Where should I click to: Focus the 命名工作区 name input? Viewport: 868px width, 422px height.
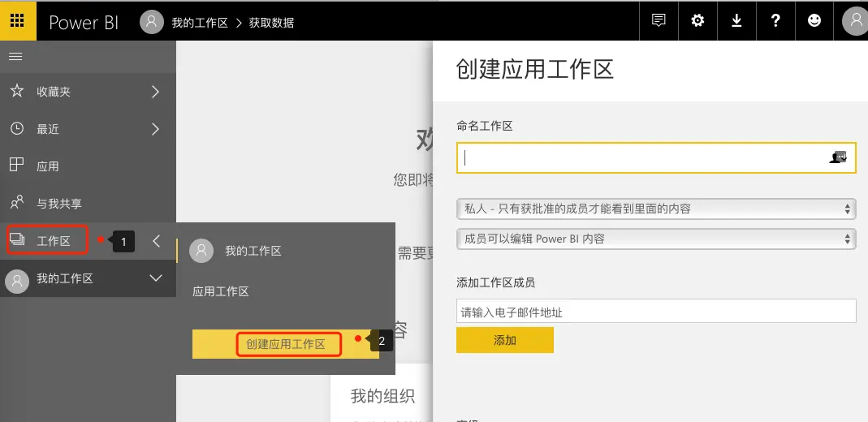(657, 157)
